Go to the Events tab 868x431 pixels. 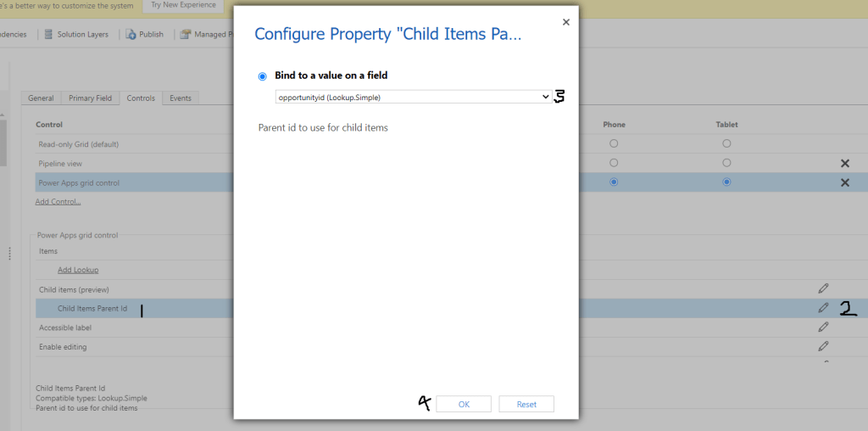[x=180, y=98]
